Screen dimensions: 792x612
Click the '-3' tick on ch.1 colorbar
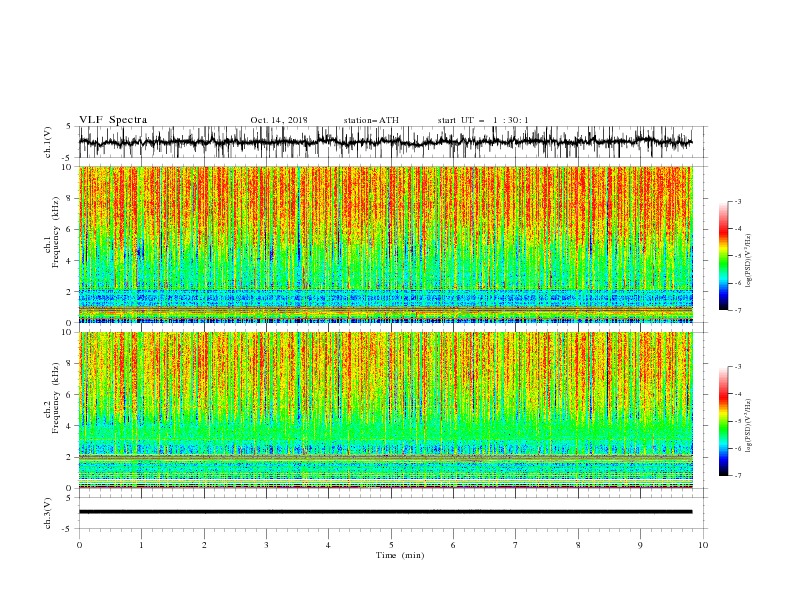(x=737, y=201)
